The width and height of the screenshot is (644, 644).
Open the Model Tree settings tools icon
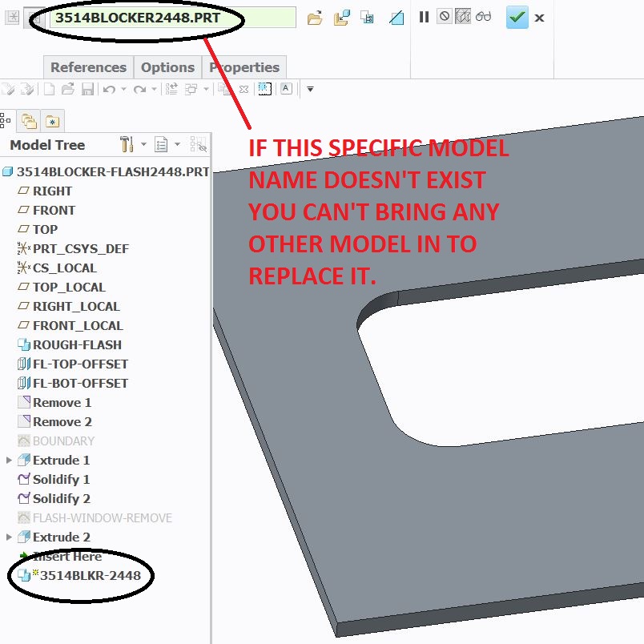[127, 145]
